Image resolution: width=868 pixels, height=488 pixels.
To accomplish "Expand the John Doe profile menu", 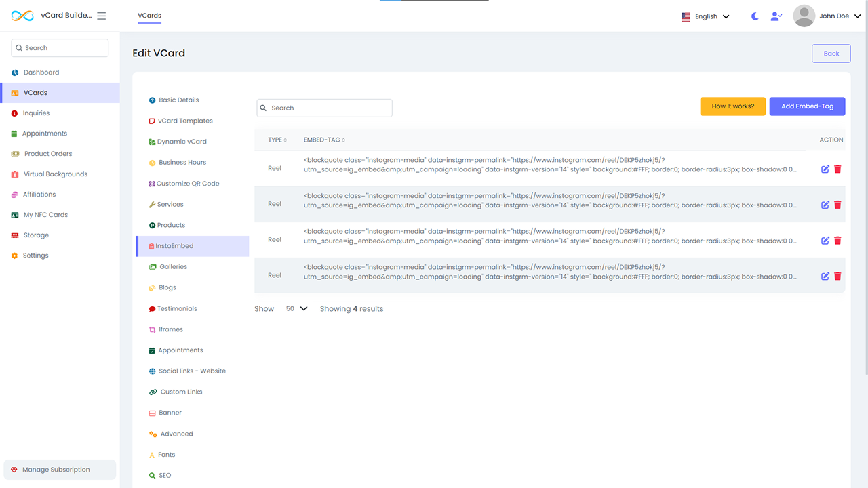I will click(x=827, y=16).
